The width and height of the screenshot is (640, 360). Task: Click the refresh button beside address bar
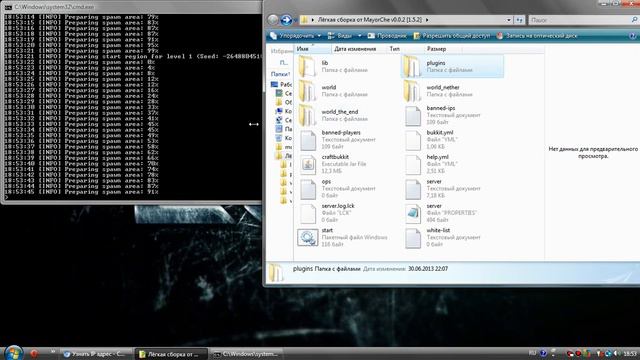click(x=519, y=20)
